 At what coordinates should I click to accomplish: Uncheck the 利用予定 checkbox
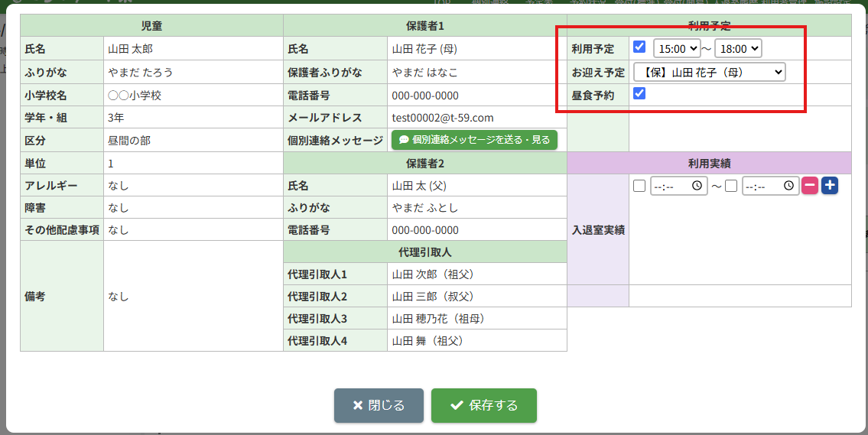pos(639,47)
